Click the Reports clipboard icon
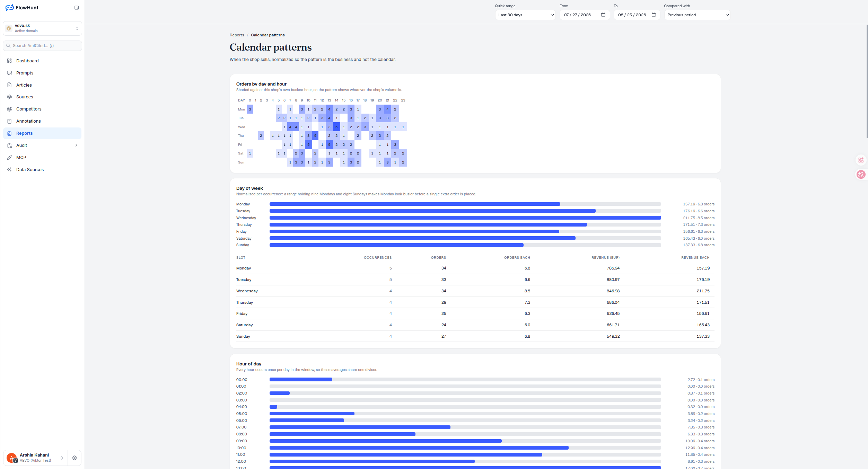 [9, 133]
